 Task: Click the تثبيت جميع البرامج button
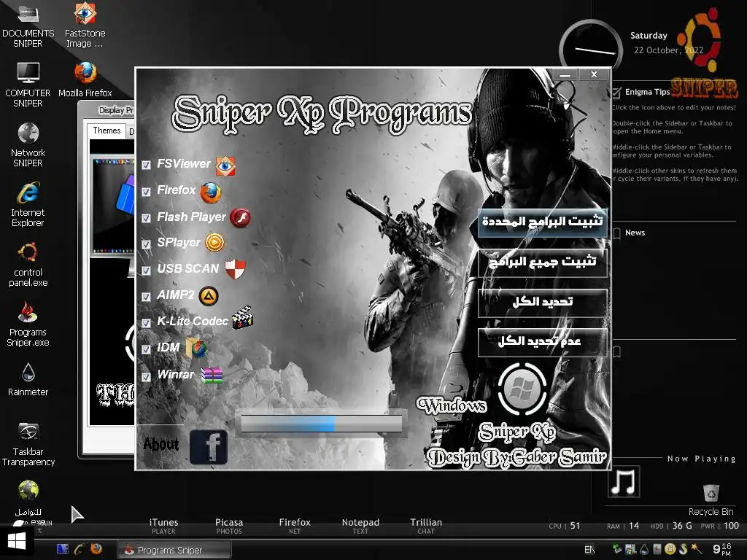[x=543, y=262]
